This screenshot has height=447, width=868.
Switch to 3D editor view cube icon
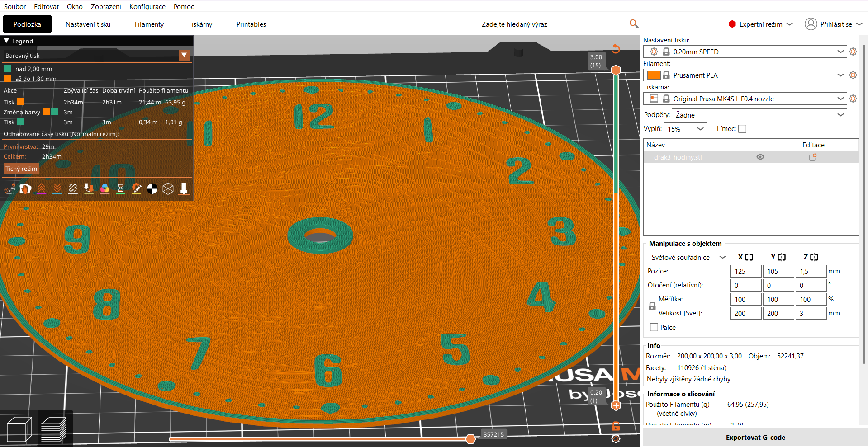[19, 429]
